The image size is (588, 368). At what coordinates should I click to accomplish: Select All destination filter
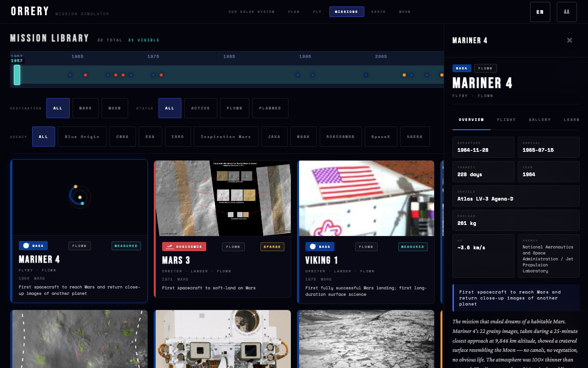point(58,108)
